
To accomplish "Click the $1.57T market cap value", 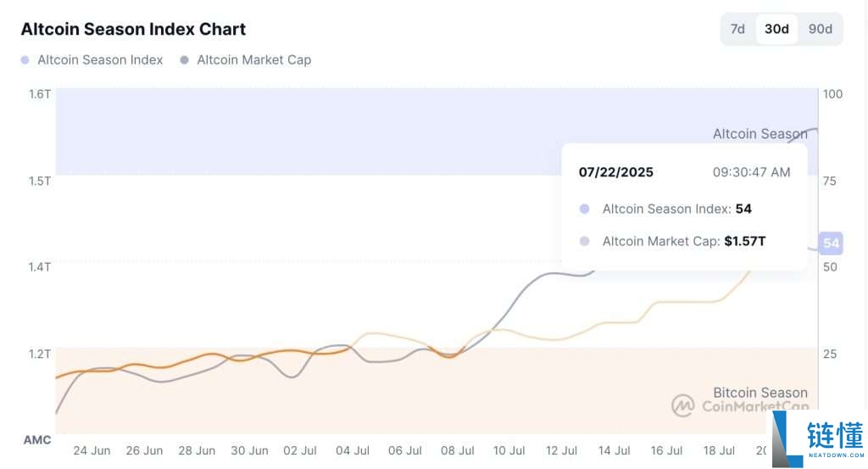I will [x=745, y=242].
